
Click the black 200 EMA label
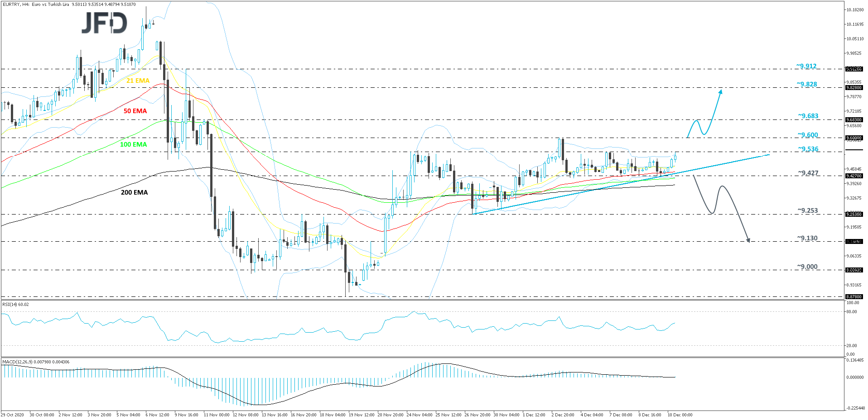pos(134,192)
